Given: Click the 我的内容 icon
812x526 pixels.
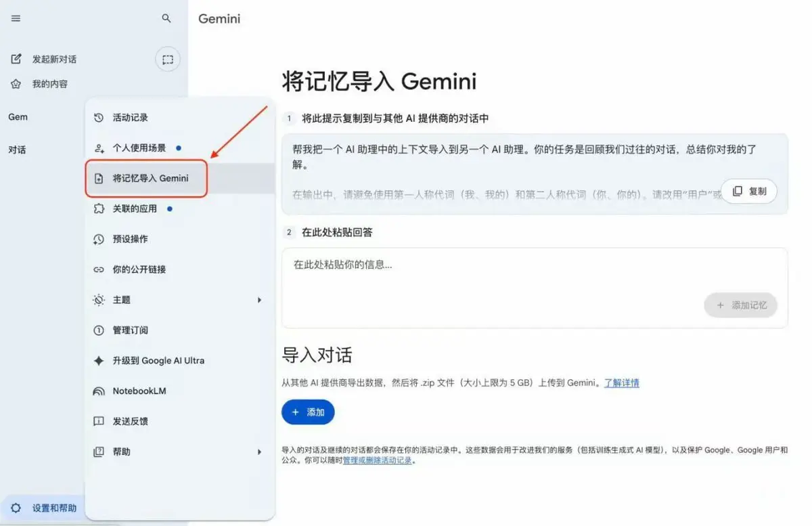Looking at the screenshot, I should point(16,84).
